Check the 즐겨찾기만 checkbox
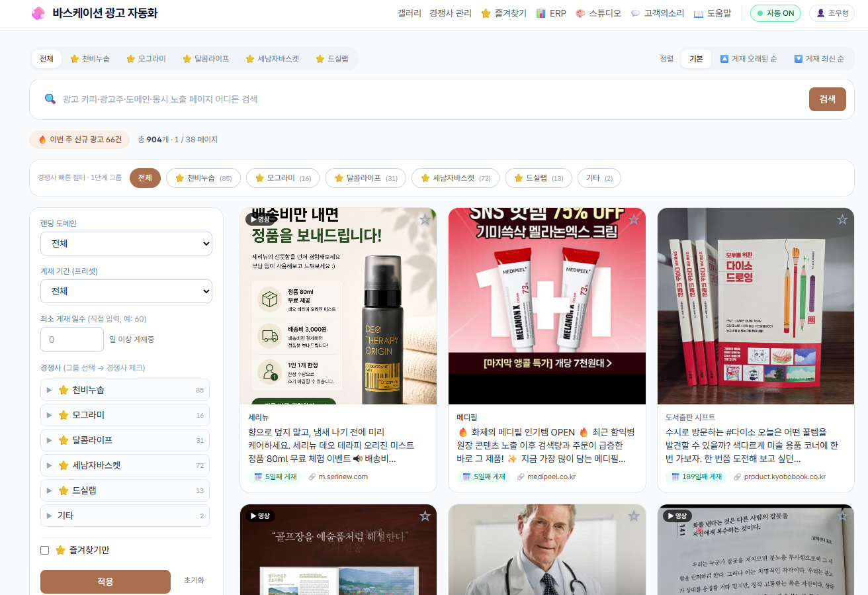The width and height of the screenshot is (868, 595). pos(45,550)
